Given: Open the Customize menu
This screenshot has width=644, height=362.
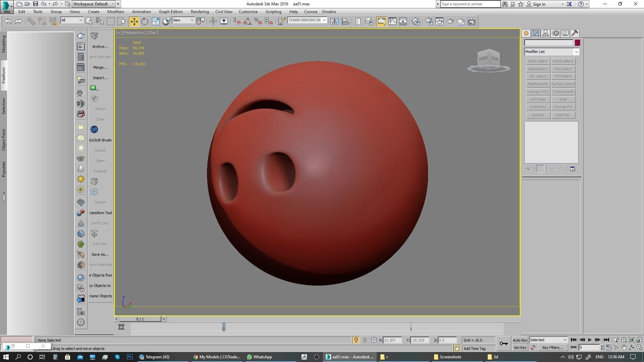Looking at the screenshot, I should coord(248,11).
